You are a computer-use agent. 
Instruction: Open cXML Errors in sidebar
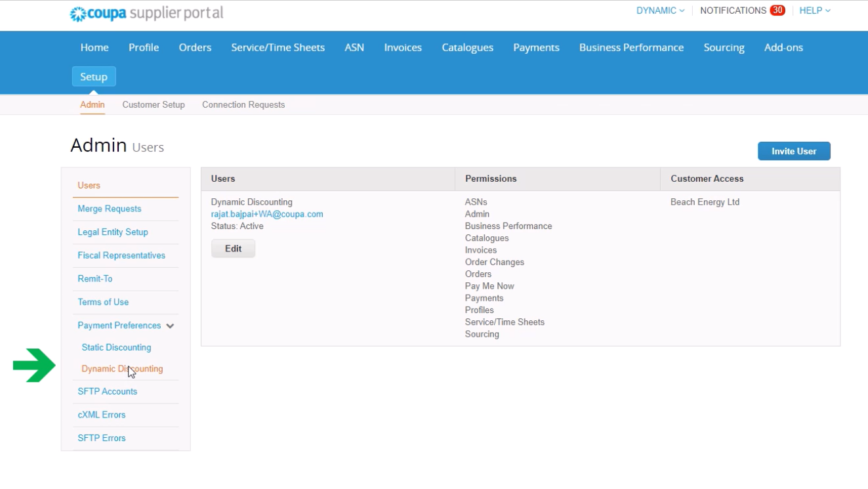click(102, 415)
